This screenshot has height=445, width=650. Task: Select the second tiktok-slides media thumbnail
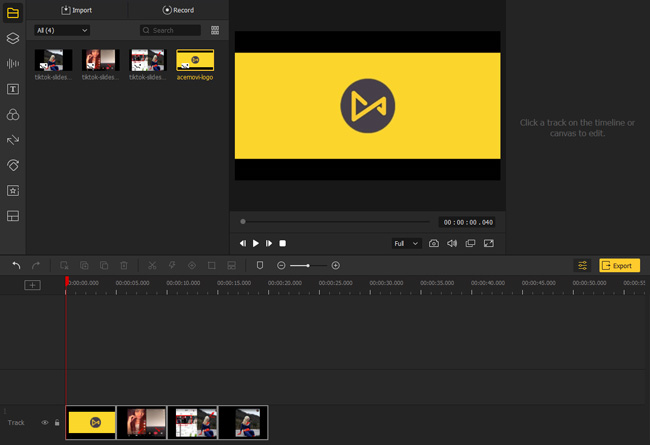point(100,60)
